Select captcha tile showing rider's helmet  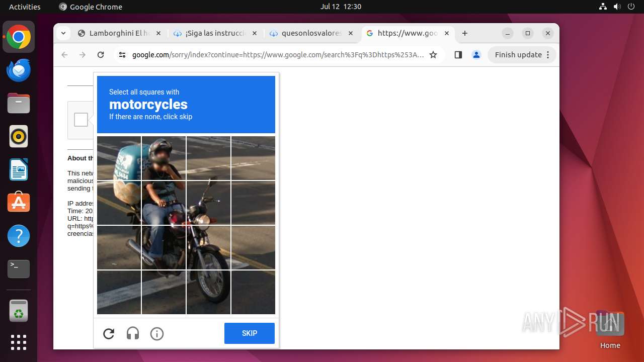click(x=164, y=158)
